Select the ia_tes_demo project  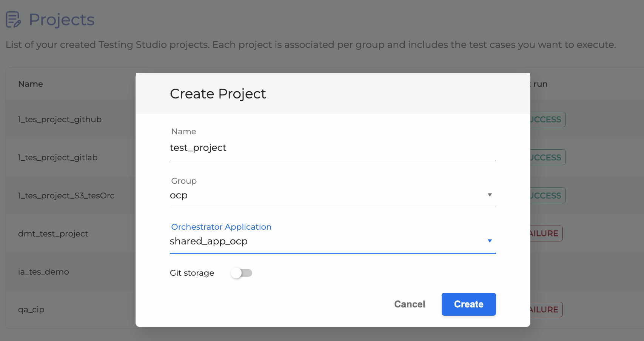click(43, 272)
